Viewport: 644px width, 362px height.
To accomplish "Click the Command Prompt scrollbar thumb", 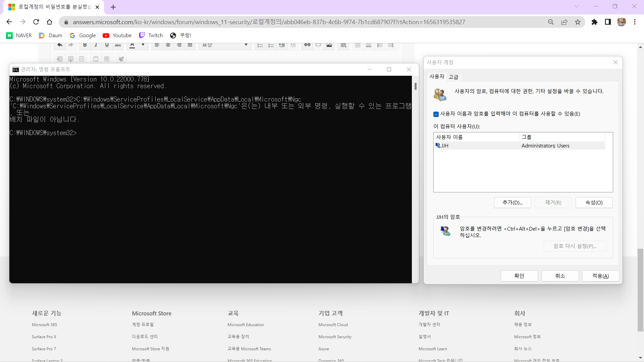I will pos(415,86).
